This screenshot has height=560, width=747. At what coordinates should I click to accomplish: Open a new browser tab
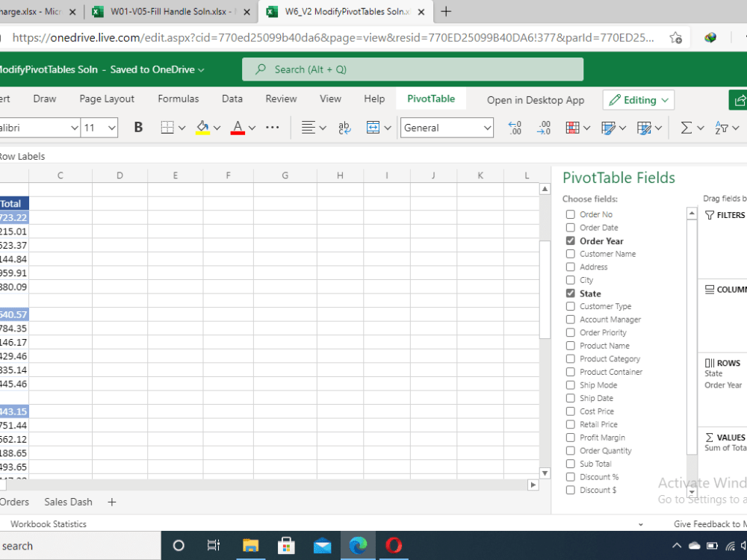(446, 11)
